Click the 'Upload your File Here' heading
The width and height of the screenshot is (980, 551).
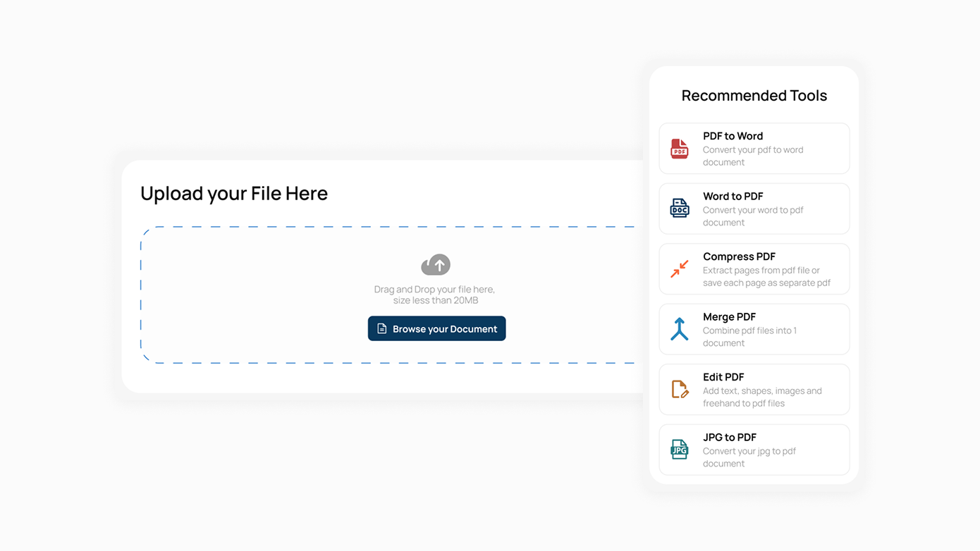click(x=234, y=193)
